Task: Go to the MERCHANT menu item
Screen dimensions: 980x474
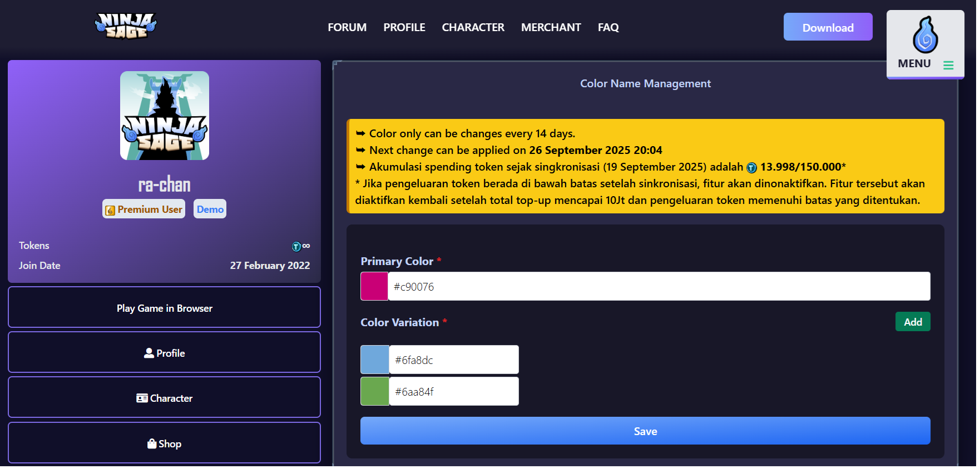Action: click(551, 27)
